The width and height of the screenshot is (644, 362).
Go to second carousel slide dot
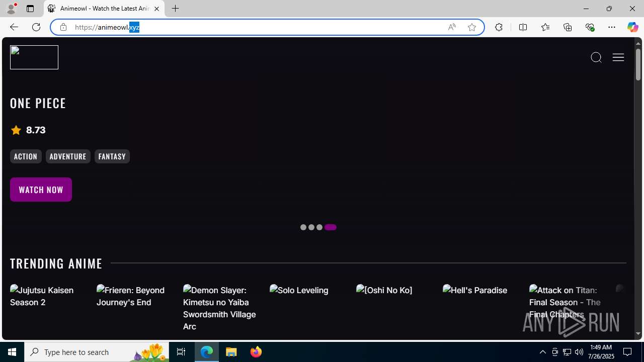(311, 227)
